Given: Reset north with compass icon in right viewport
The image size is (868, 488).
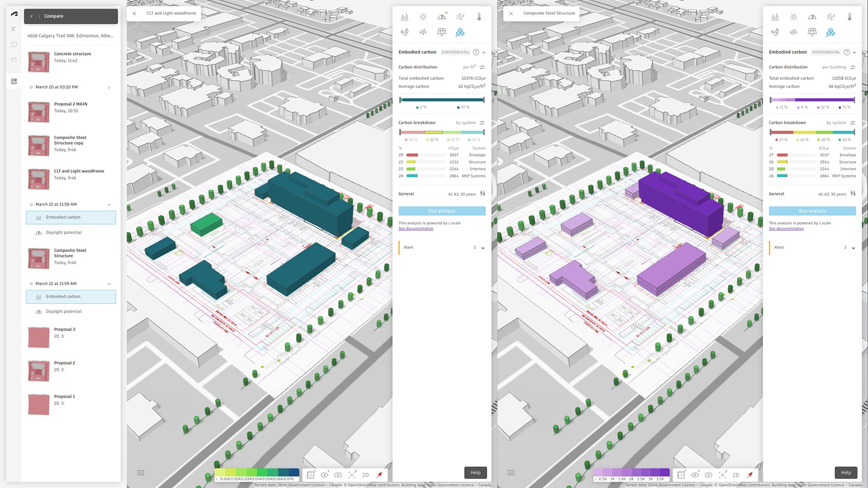Looking at the screenshot, I should tap(750, 475).
